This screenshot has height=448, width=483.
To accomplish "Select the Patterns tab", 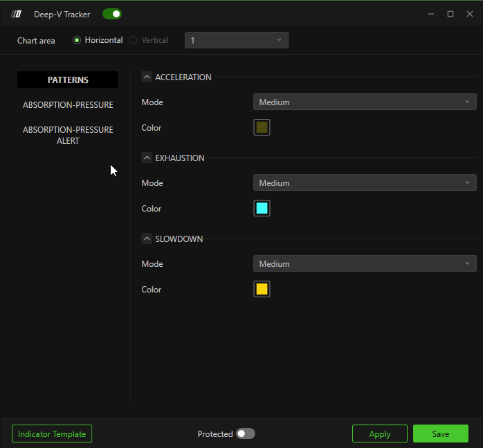I will click(68, 80).
